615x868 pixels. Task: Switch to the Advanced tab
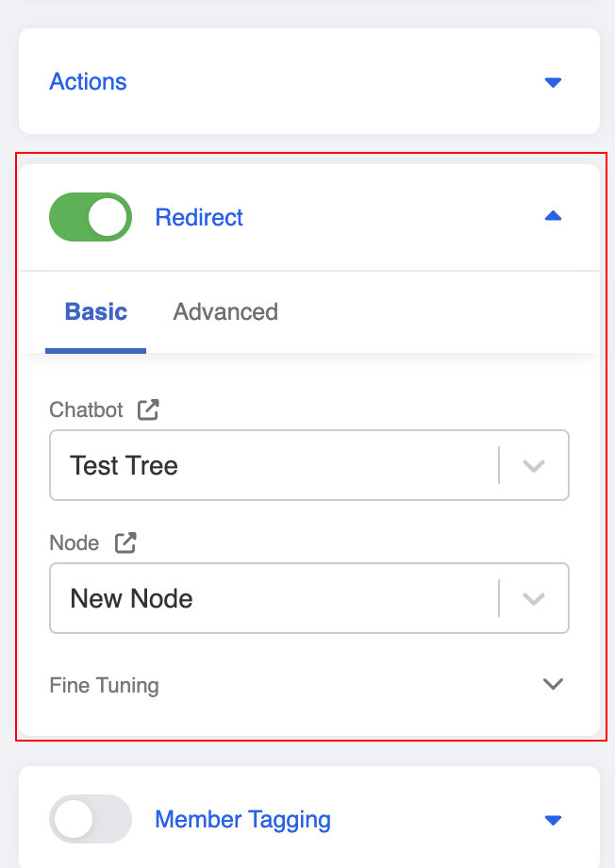[225, 312]
